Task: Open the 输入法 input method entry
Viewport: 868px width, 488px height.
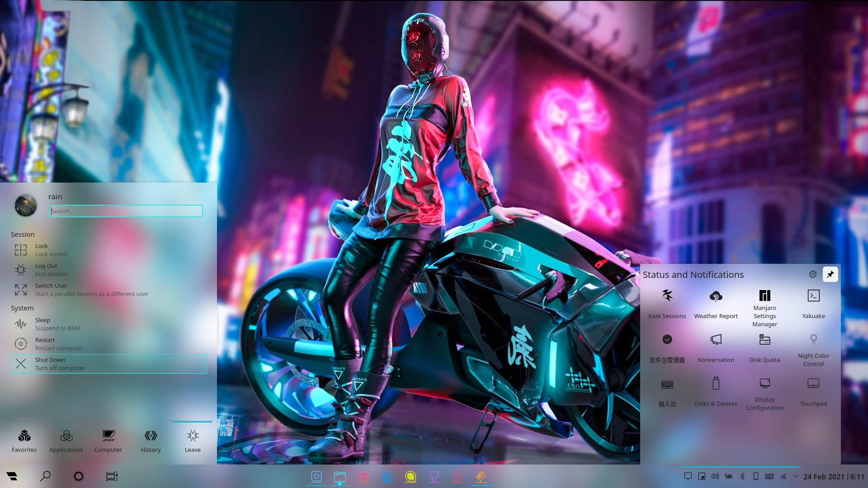Action: coord(667,392)
